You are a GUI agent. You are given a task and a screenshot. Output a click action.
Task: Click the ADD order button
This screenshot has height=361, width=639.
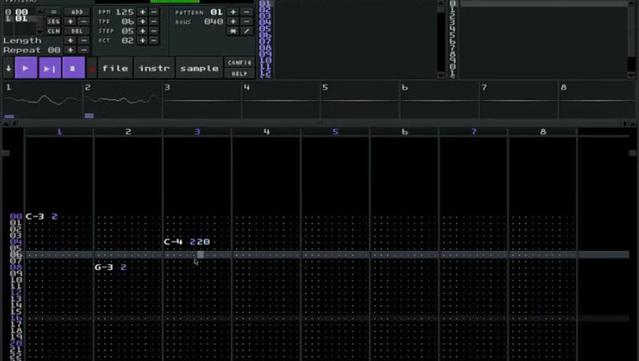pyautogui.click(x=77, y=12)
